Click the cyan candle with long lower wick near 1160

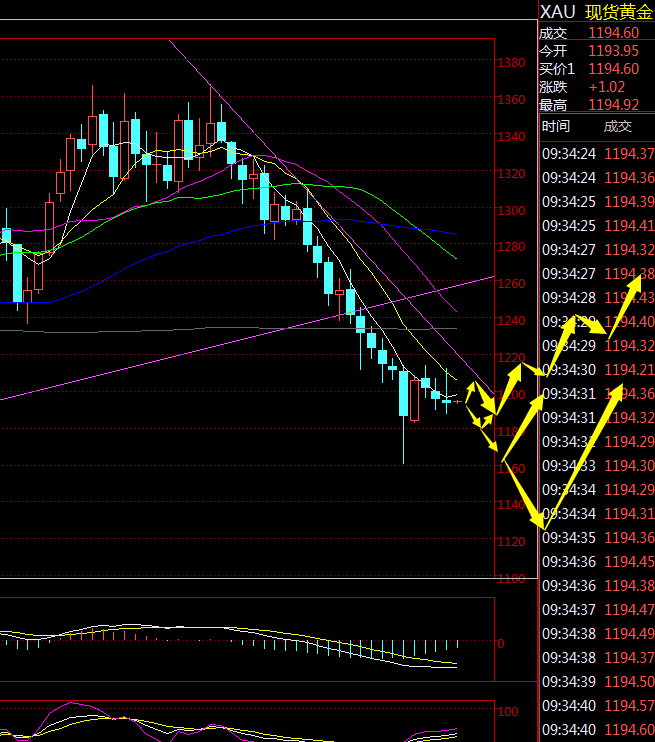pyautogui.click(x=404, y=394)
